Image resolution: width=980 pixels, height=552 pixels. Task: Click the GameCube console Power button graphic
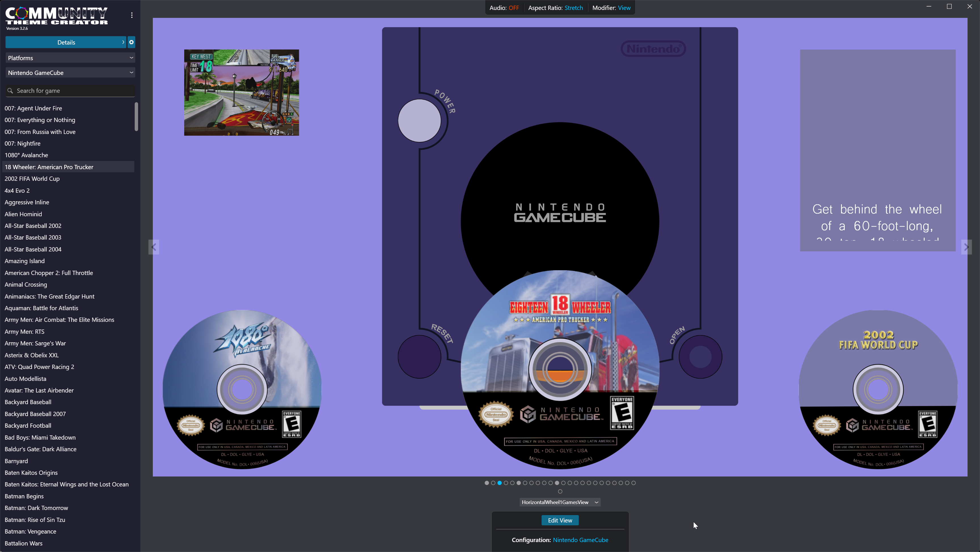click(419, 121)
